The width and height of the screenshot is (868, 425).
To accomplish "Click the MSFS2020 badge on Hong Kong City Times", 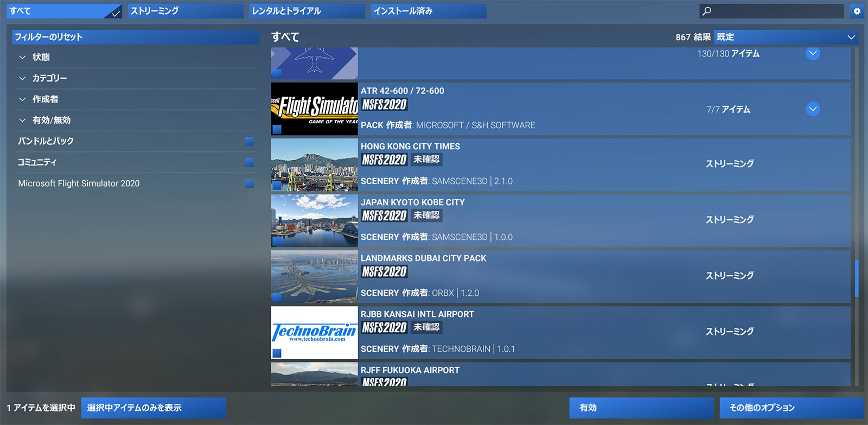I will point(384,160).
